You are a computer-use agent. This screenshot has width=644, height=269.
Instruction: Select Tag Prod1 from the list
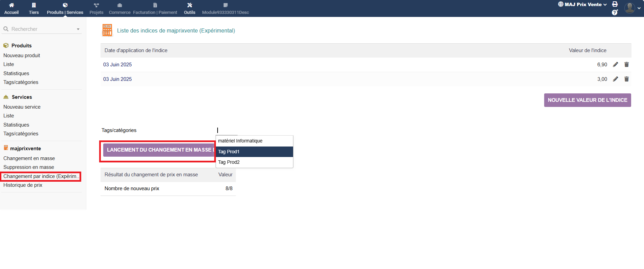coord(254,152)
